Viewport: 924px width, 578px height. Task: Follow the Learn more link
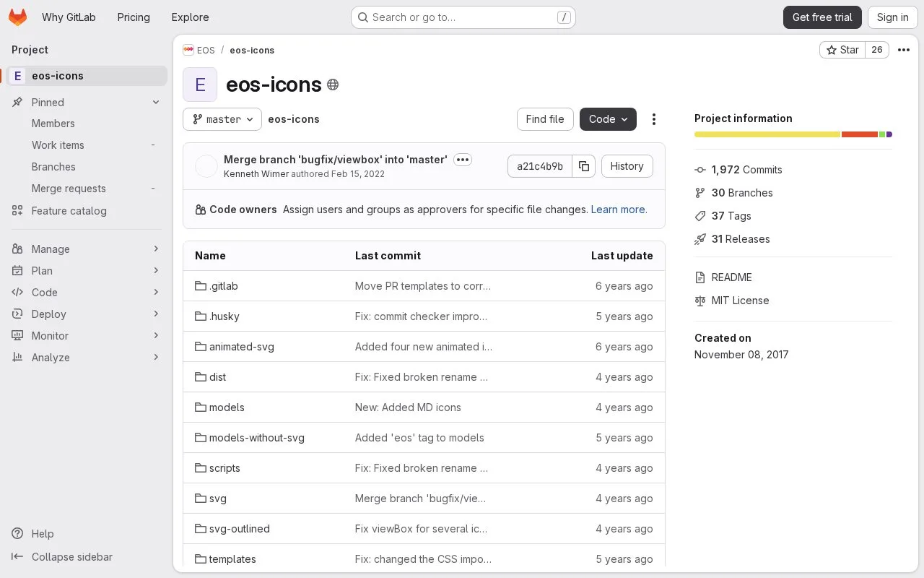tap(619, 210)
